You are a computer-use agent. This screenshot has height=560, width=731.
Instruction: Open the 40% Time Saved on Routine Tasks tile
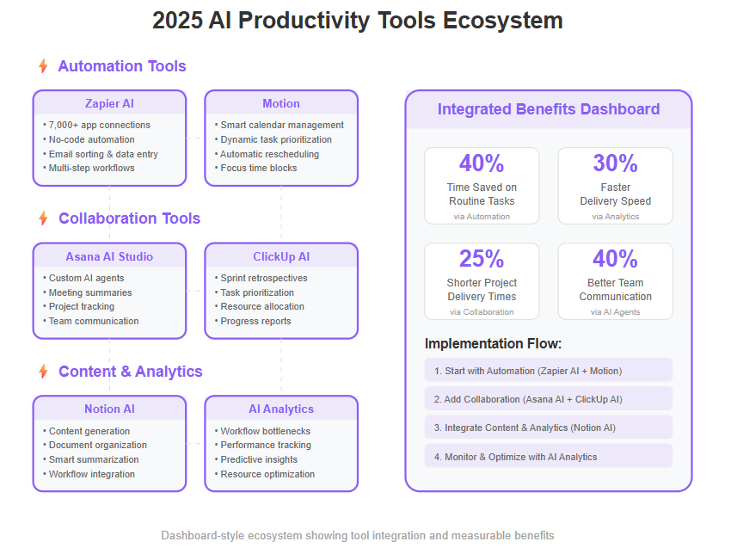pyautogui.click(x=482, y=186)
